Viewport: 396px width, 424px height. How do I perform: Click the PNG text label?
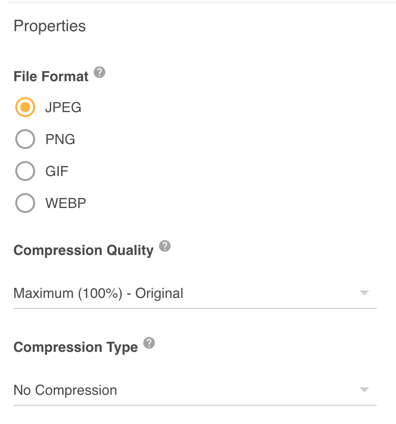point(60,139)
